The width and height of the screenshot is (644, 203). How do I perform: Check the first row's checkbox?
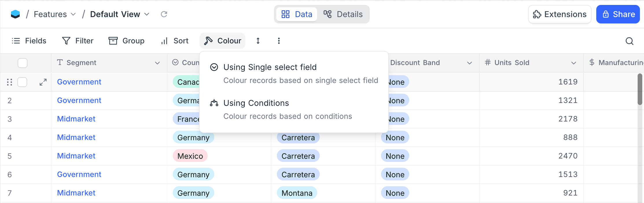23,82
